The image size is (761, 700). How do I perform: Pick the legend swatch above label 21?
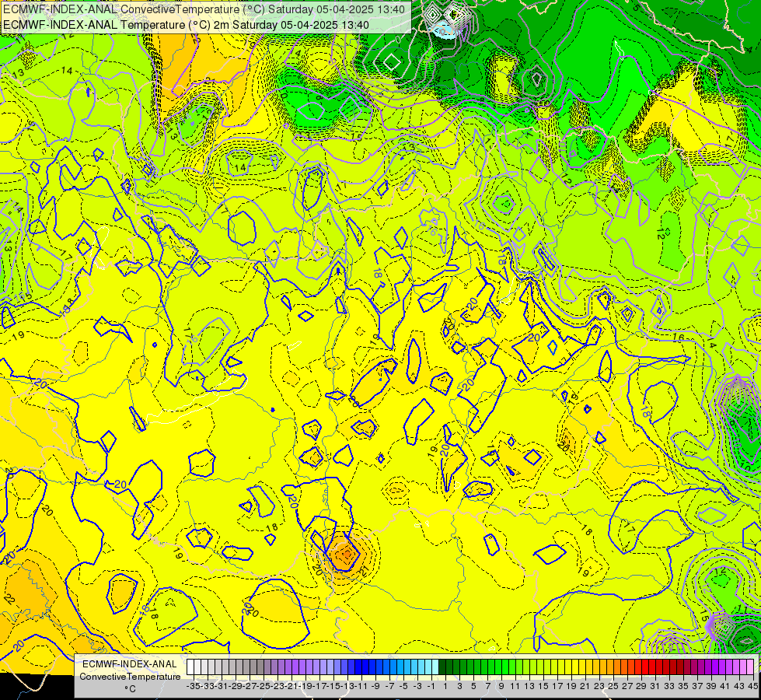point(582,667)
